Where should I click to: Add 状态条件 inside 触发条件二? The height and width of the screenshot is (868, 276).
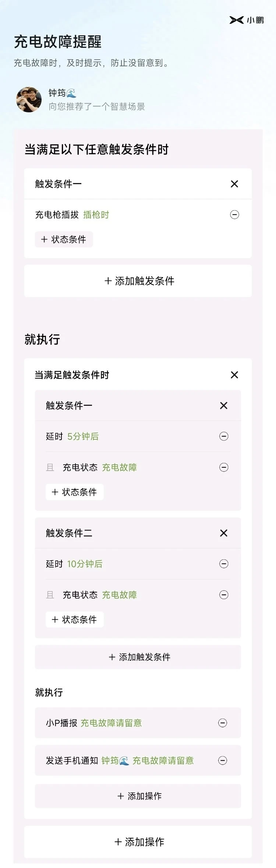(x=74, y=619)
